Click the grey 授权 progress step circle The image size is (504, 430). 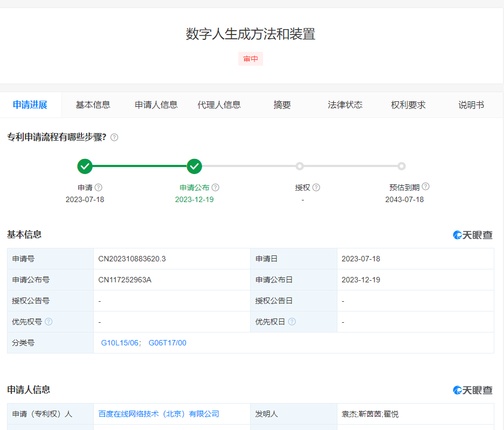point(300,167)
